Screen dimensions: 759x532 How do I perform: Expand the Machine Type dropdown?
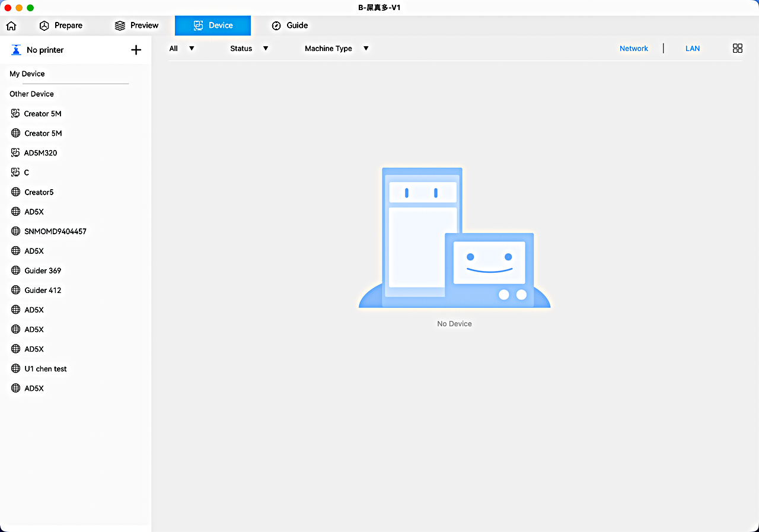[x=337, y=49]
